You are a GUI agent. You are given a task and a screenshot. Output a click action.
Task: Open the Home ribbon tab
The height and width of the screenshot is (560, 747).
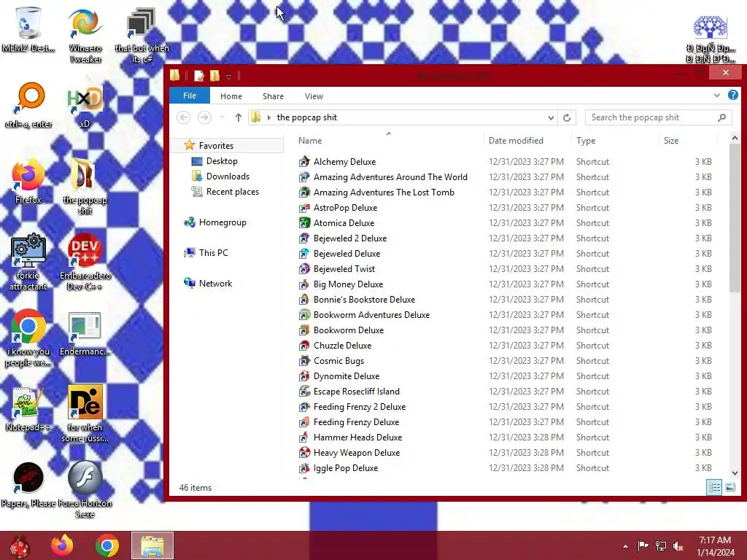coord(231,96)
